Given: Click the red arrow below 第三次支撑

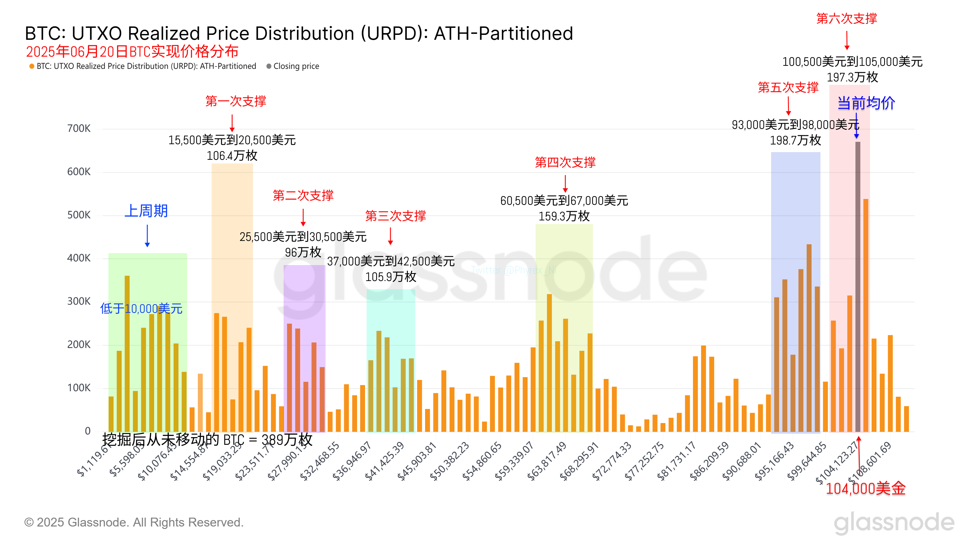Looking at the screenshot, I should (x=390, y=236).
